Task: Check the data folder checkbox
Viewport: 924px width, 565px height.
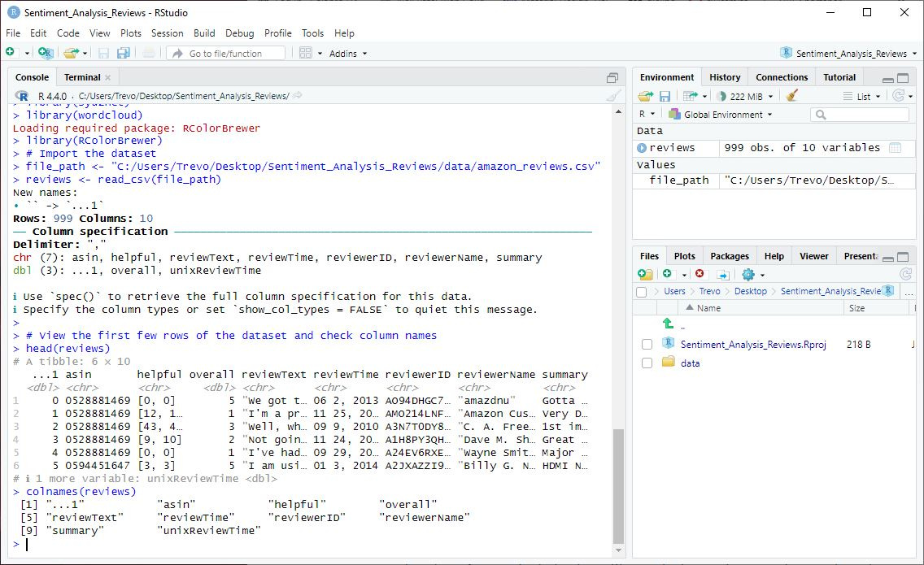Action: coord(647,363)
